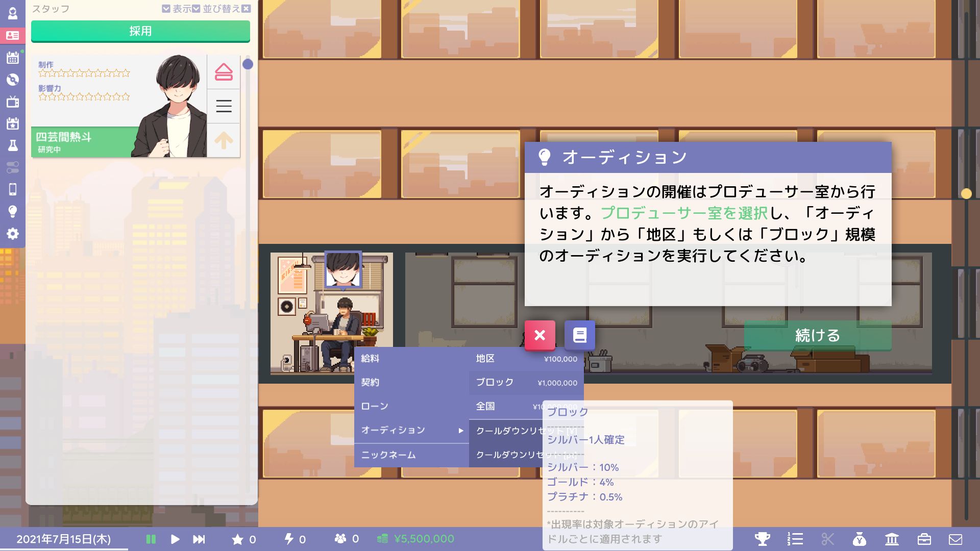This screenshot has height=551, width=980.
Task: Choose 全国 audition option
Action: (526, 407)
